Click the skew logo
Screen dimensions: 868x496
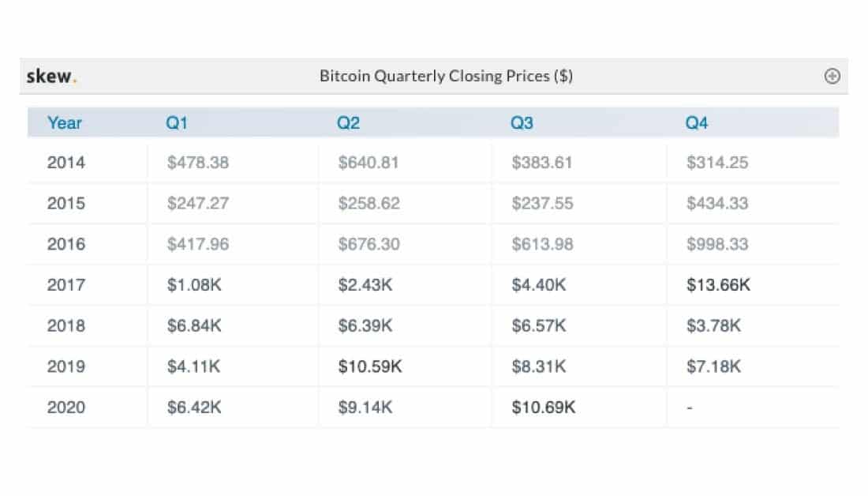coord(52,77)
